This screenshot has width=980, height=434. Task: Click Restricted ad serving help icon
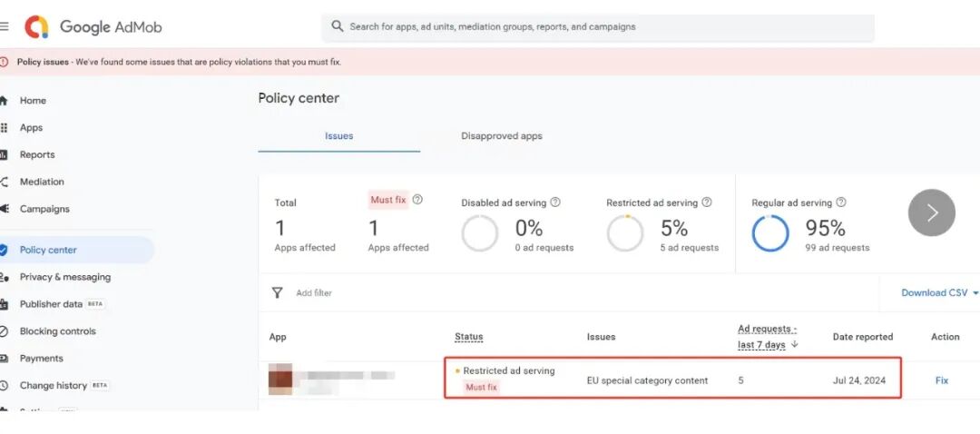(707, 202)
